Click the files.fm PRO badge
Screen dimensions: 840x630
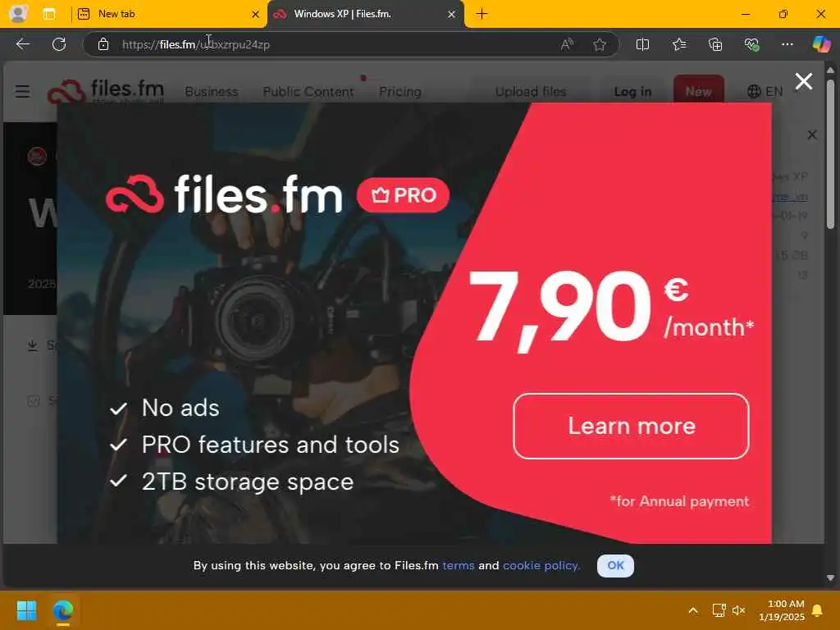403,195
